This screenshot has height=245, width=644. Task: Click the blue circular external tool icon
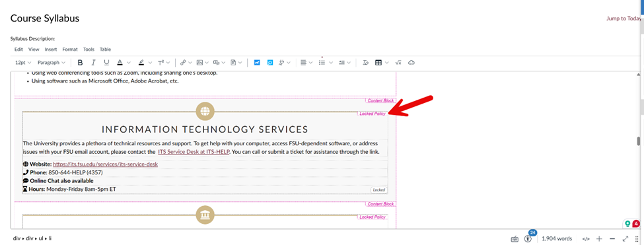click(270, 63)
